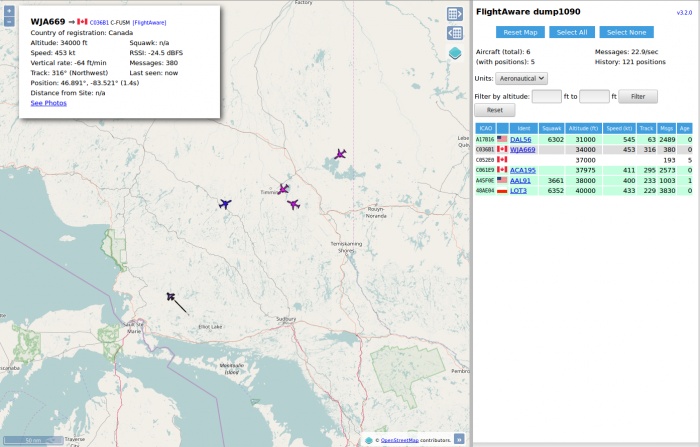The height and width of the screenshot is (447, 700).
Task: Click Canada flag in C052E0 row
Action: [502, 159]
